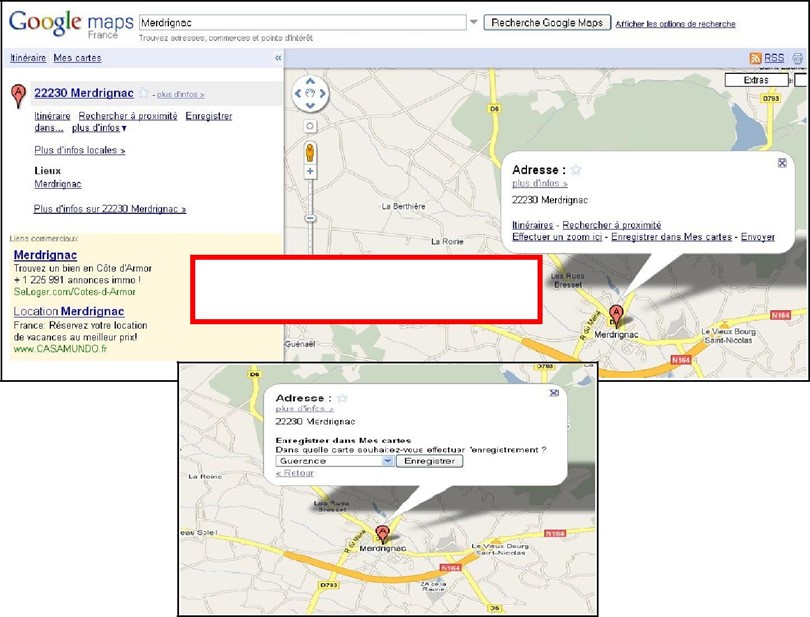Click the Enregistrer button in lower bubble
The width and height of the screenshot is (810, 617).
pos(429,461)
